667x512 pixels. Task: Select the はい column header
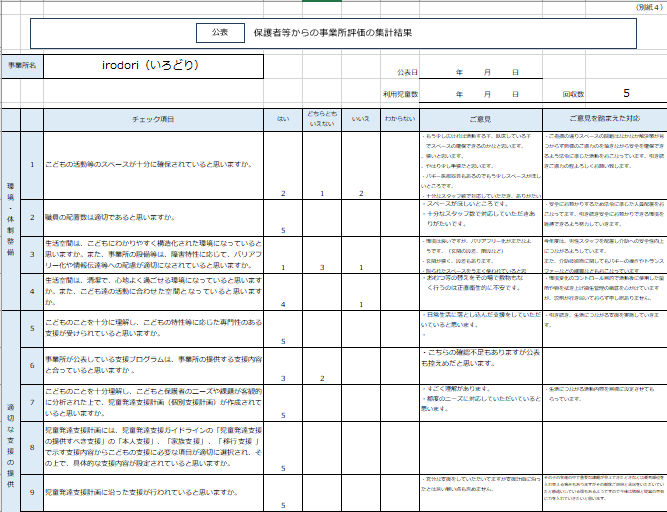[x=283, y=118]
